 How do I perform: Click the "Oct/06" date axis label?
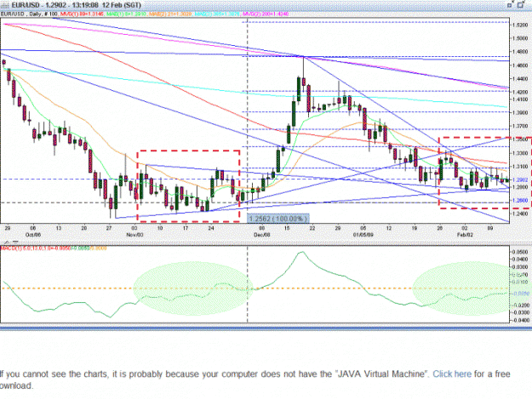point(33,235)
